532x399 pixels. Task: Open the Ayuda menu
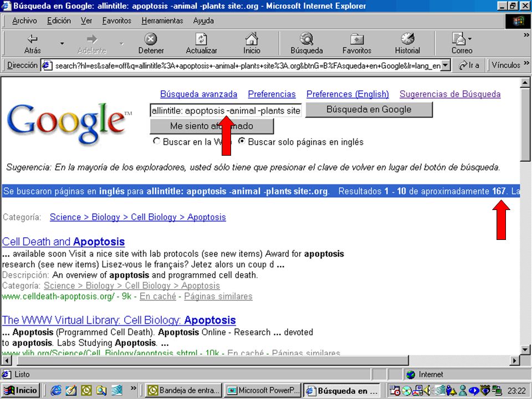[203, 21]
